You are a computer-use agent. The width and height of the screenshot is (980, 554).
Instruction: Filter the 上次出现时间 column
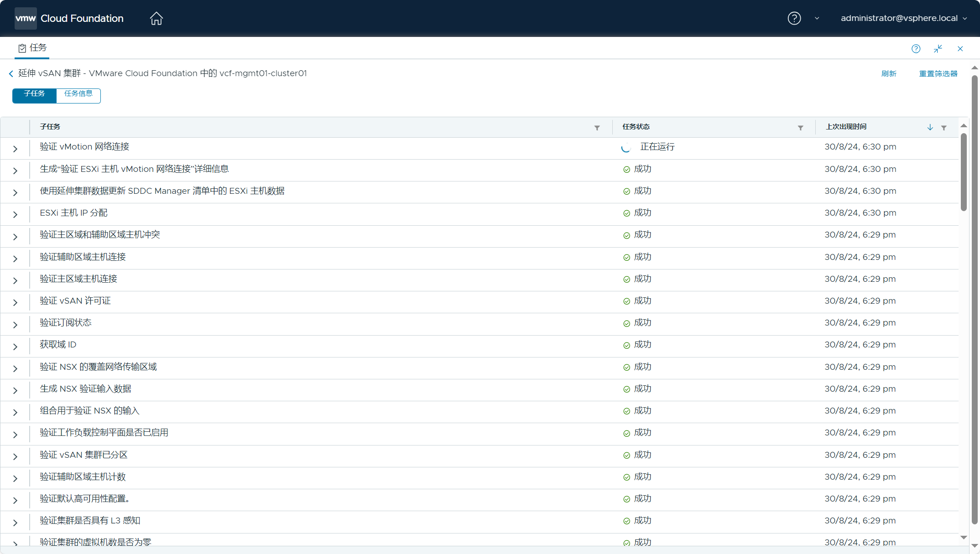944,128
